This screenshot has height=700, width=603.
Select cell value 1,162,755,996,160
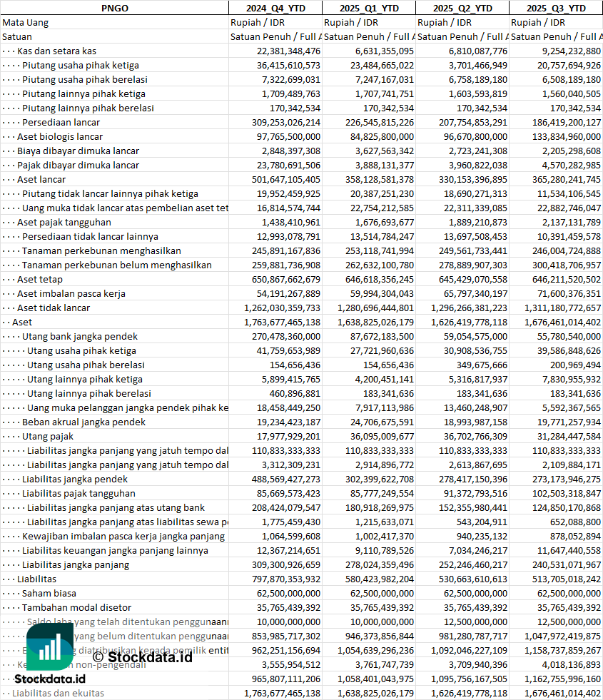pos(563,679)
